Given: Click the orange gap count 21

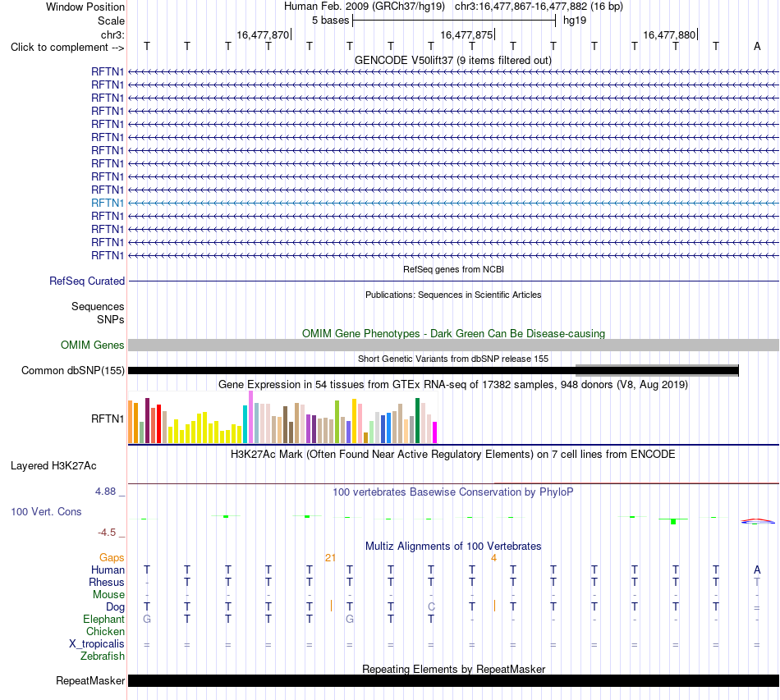Looking at the screenshot, I should [330, 558].
